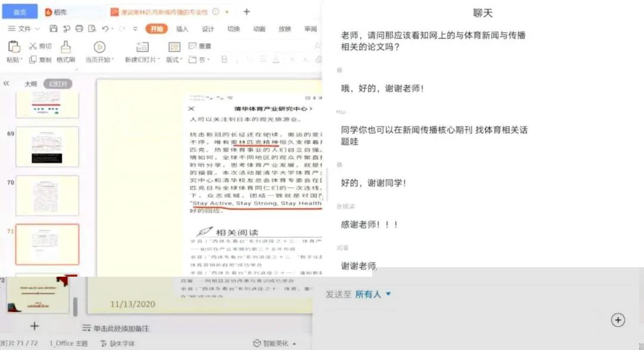Screen dimensions: 644x350
Task: Click the help circle icon on document tab
Action: pos(216,12)
